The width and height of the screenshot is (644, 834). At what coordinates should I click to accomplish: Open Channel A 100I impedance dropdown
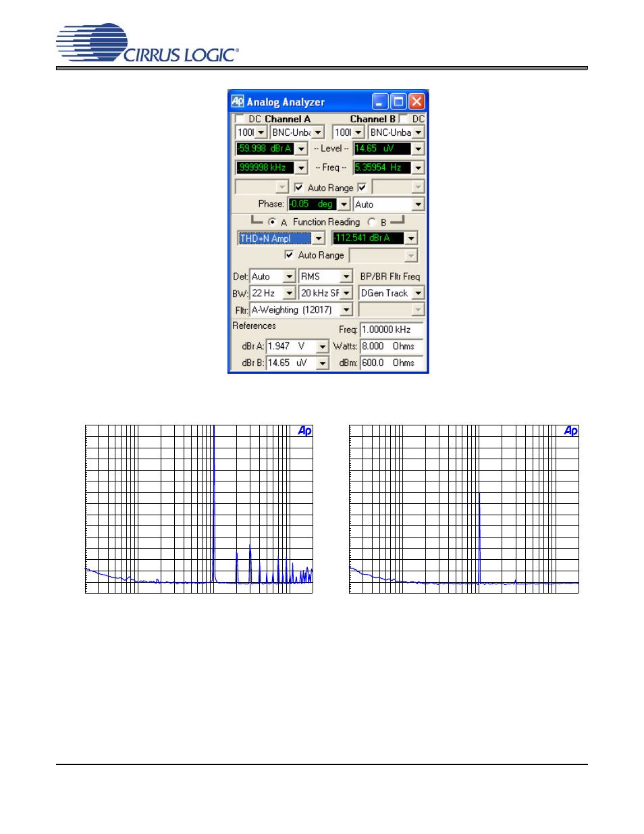tap(261, 132)
